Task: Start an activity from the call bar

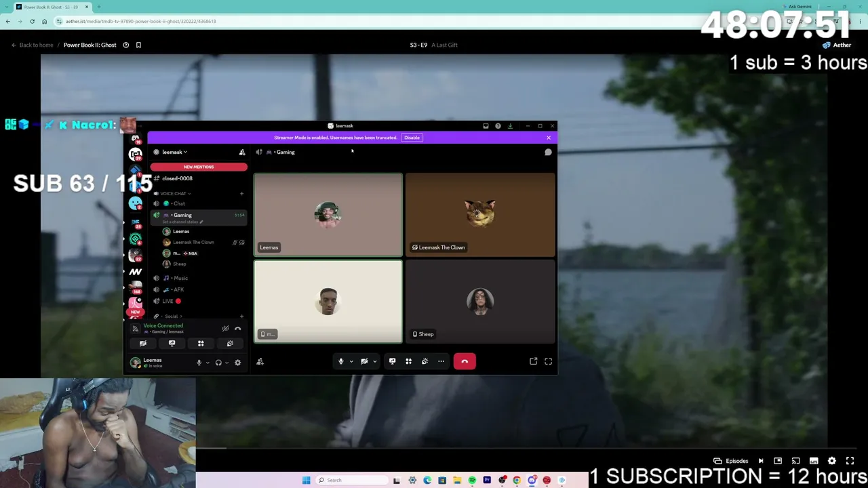Action: point(408,361)
